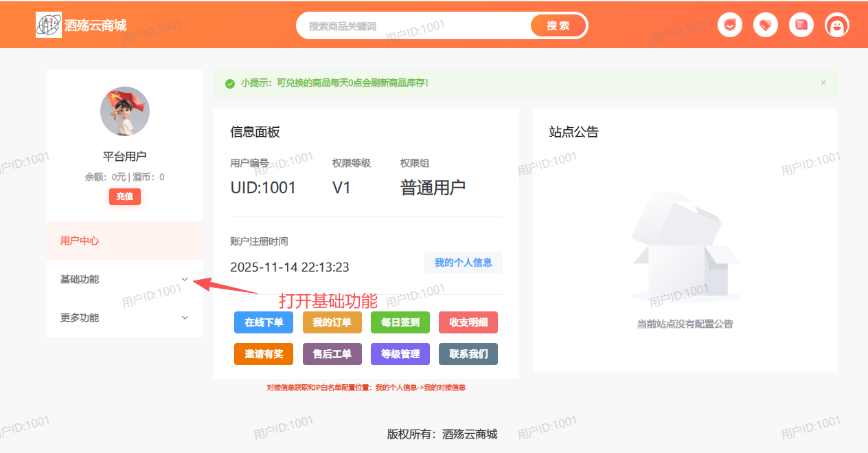Expand the 更多功能 menu chevron

click(184, 318)
